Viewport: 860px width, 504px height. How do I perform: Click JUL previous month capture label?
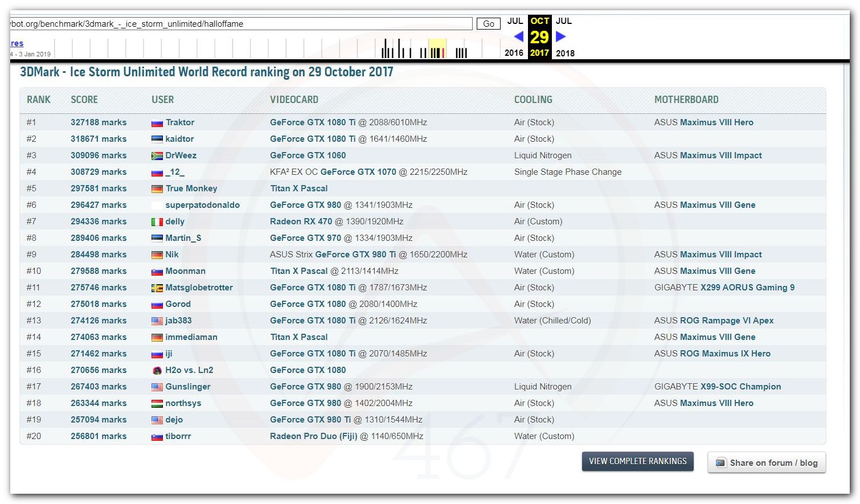point(515,21)
